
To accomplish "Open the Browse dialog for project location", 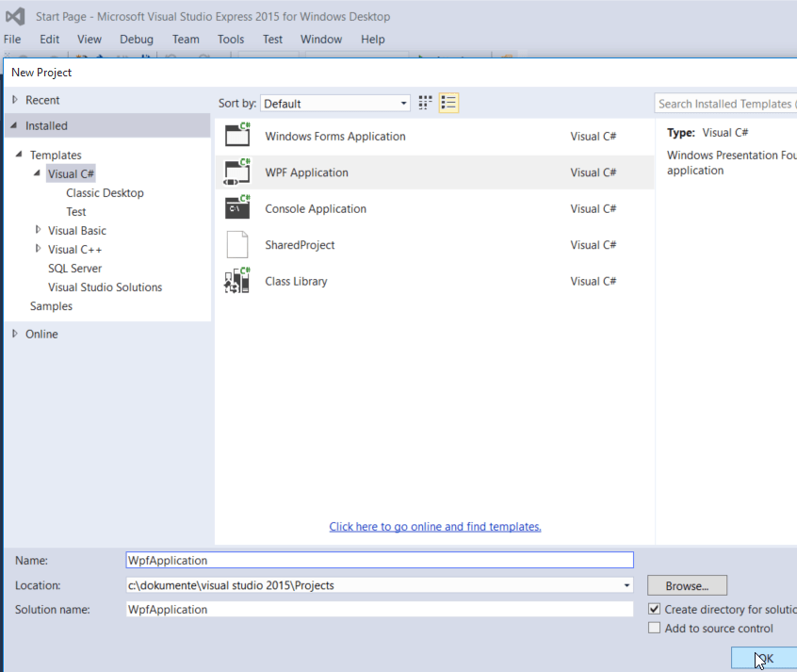I will click(686, 584).
